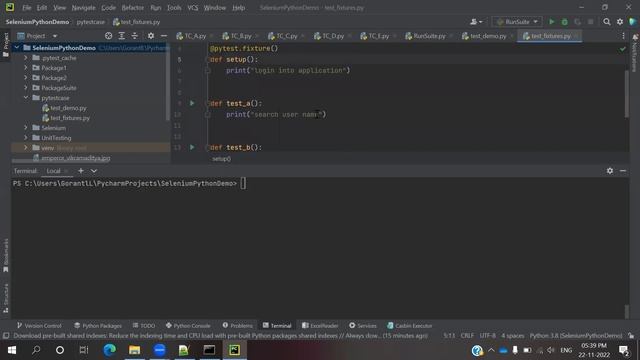Expand the Selenium folder
Viewport: 640px width, 360px height.
click(26, 128)
